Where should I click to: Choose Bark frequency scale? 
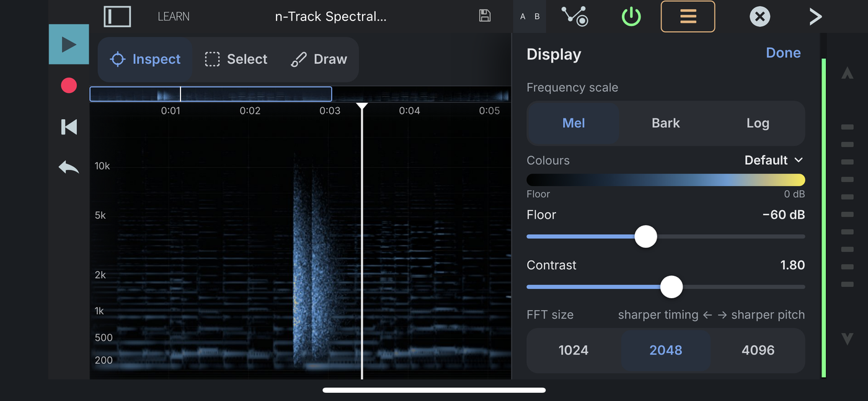(x=666, y=123)
